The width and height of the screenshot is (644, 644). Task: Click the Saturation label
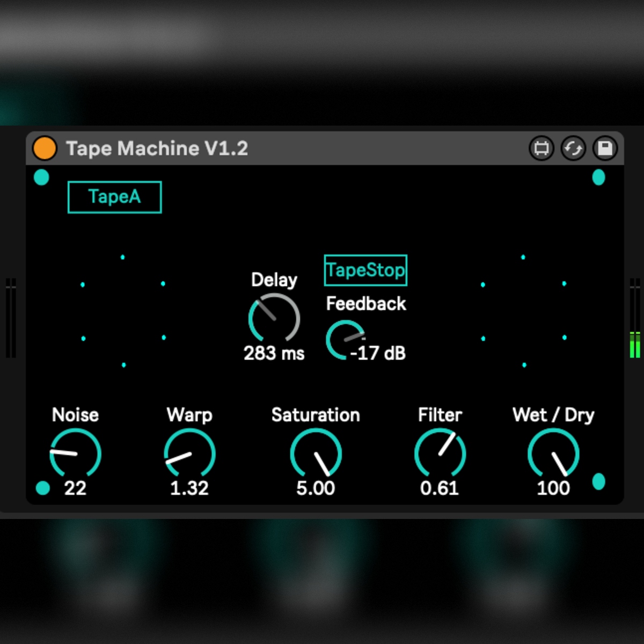[316, 415]
